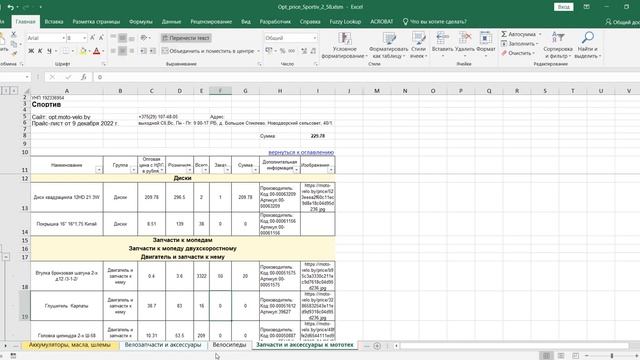Click the cell borders icon
Screen dimensions: 640x360
pyautogui.click(x=65, y=51)
